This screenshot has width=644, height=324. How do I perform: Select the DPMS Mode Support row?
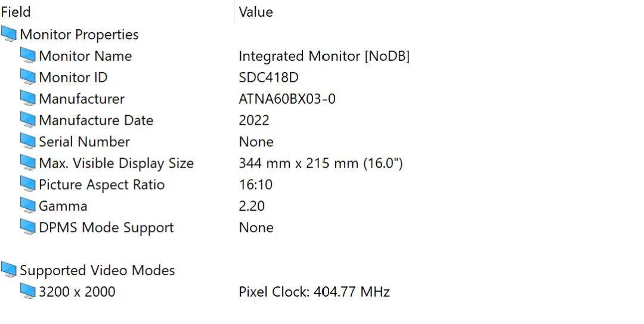point(322,227)
